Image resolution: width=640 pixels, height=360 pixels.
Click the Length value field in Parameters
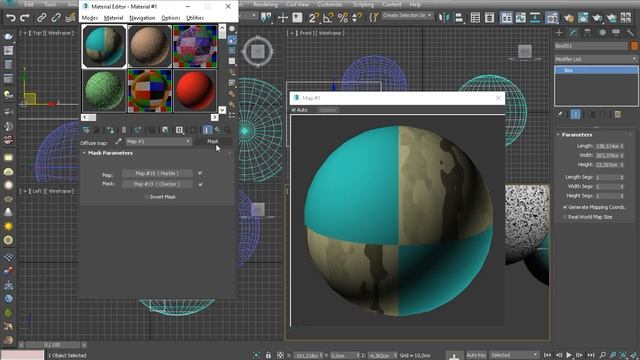tap(607, 146)
